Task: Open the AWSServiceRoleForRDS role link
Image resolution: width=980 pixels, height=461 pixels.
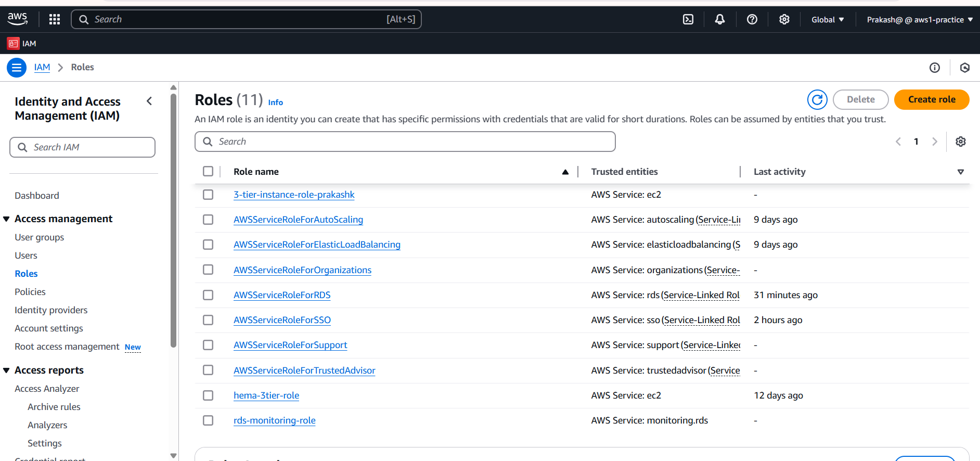Action: pos(282,295)
